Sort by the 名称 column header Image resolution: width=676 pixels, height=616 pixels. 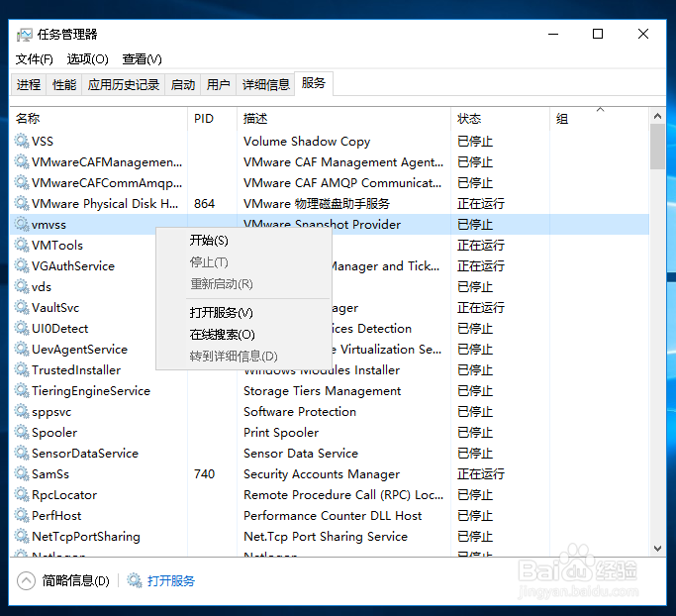[98, 118]
